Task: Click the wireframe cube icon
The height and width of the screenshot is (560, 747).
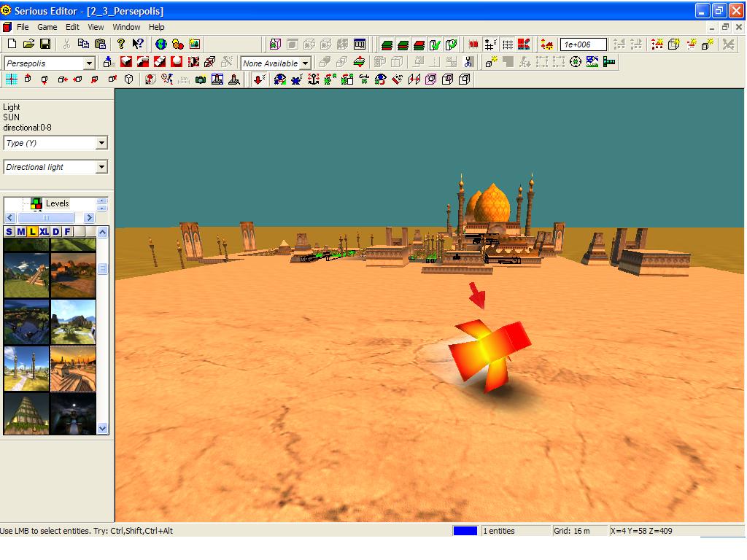Action: tap(128, 79)
